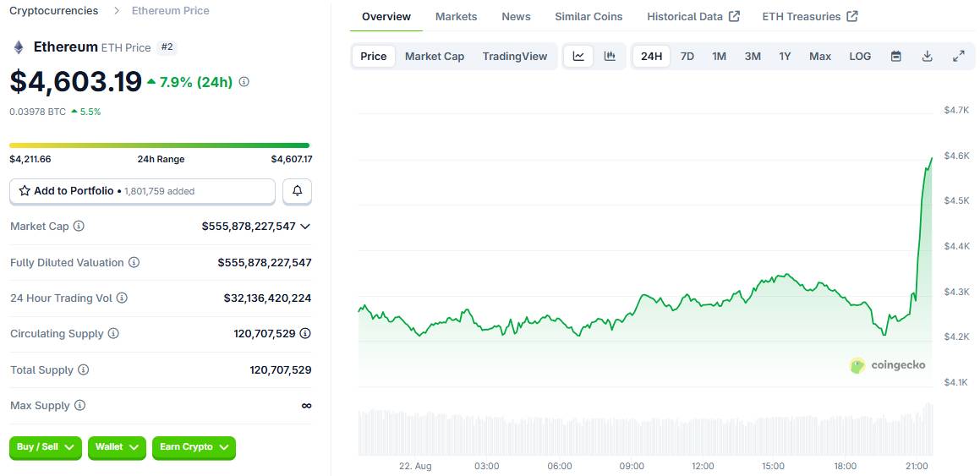980x476 pixels.
Task: Open the Wallet dropdown
Action: click(117, 447)
